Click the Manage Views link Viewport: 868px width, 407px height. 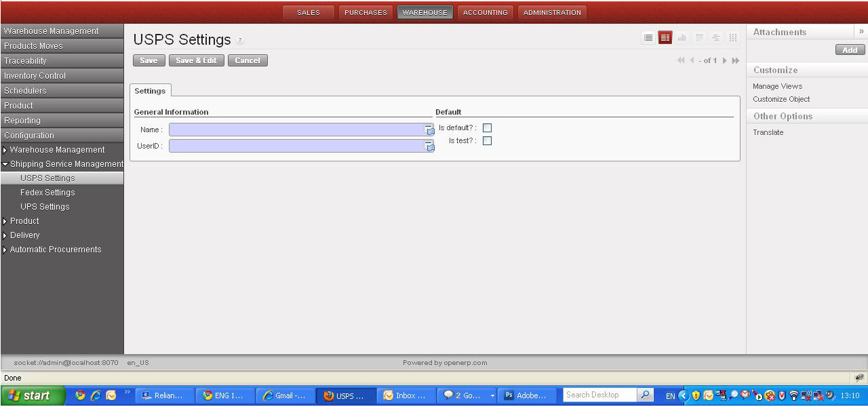click(777, 86)
